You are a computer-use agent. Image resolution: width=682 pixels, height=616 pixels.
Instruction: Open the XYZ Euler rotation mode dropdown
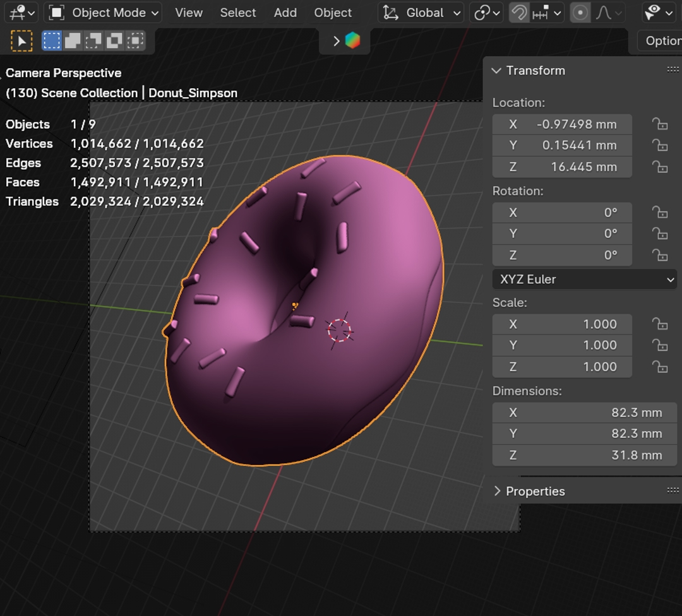584,279
